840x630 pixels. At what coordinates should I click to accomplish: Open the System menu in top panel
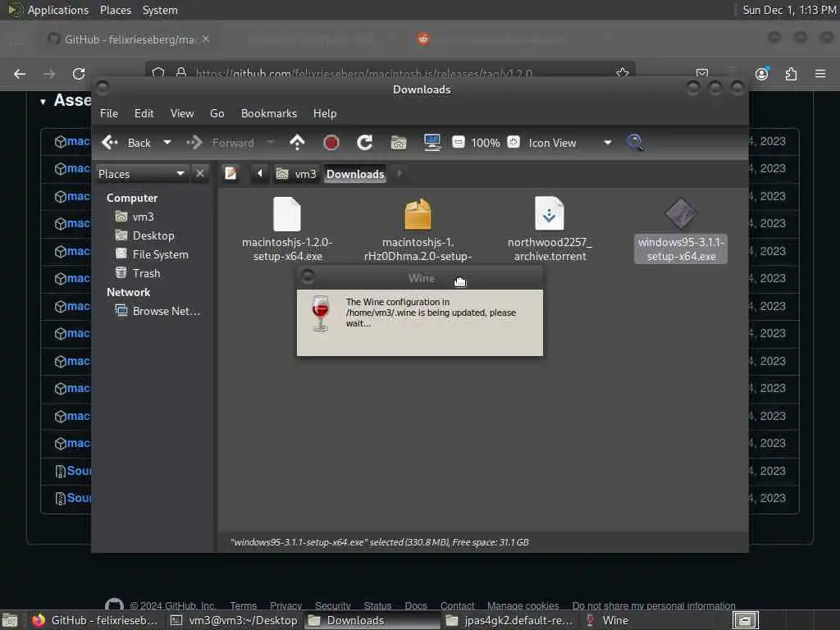pyautogui.click(x=160, y=10)
